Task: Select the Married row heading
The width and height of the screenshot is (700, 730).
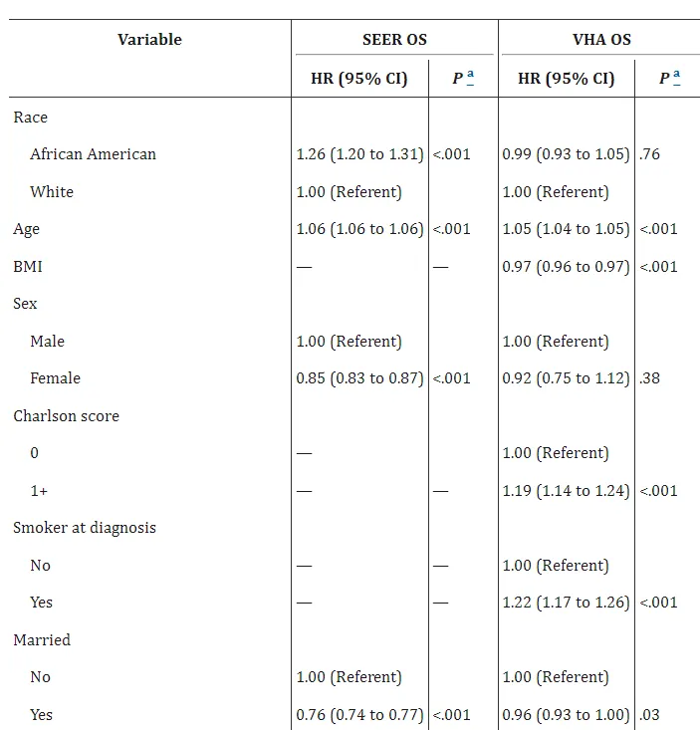Action: 42,640
